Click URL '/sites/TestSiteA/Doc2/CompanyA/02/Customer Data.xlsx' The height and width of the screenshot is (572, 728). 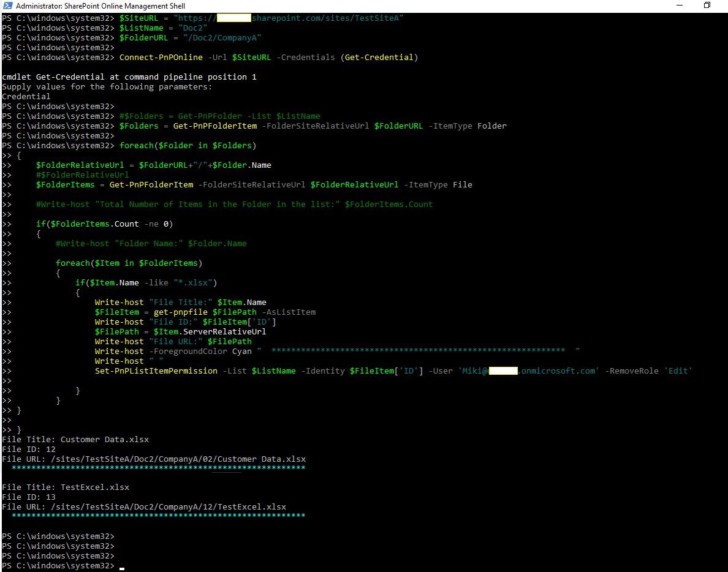click(x=178, y=459)
